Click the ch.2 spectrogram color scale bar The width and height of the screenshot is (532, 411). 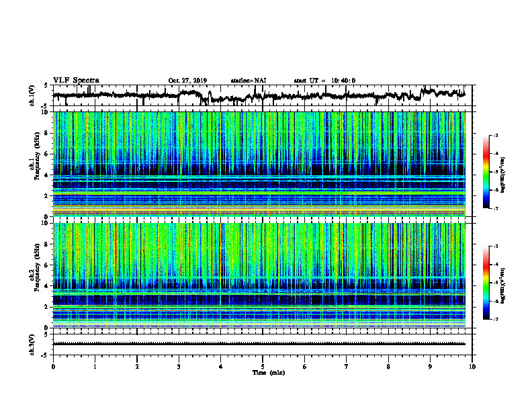tap(486, 283)
